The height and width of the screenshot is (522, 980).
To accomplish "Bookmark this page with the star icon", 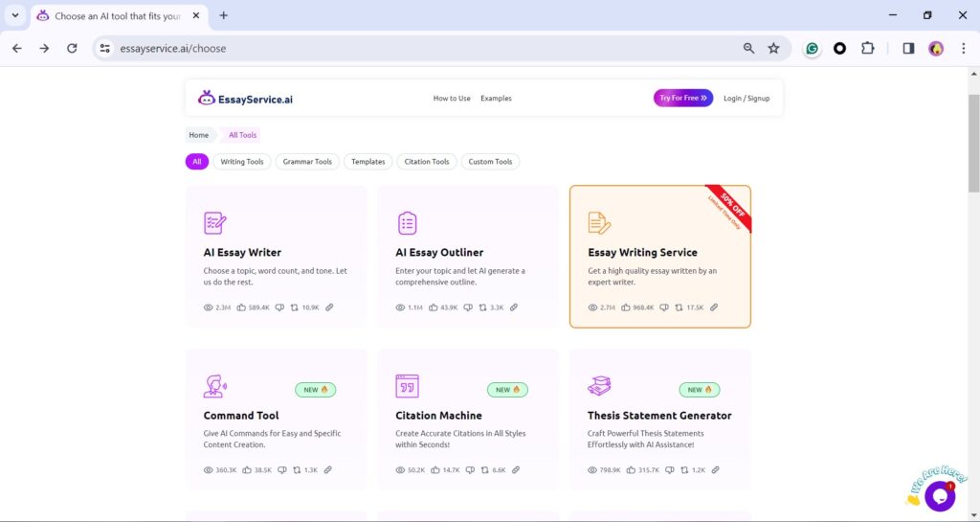I will pyautogui.click(x=773, y=48).
